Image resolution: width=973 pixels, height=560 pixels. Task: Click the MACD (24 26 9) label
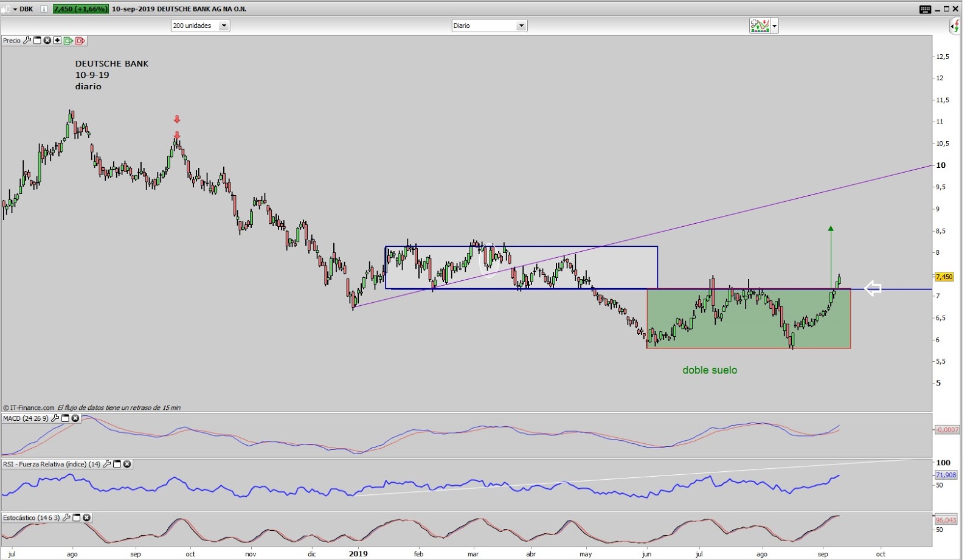[26, 418]
